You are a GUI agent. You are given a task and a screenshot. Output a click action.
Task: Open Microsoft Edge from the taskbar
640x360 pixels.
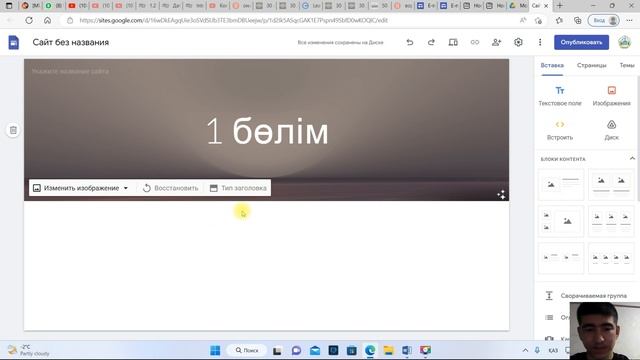point(370,350)
